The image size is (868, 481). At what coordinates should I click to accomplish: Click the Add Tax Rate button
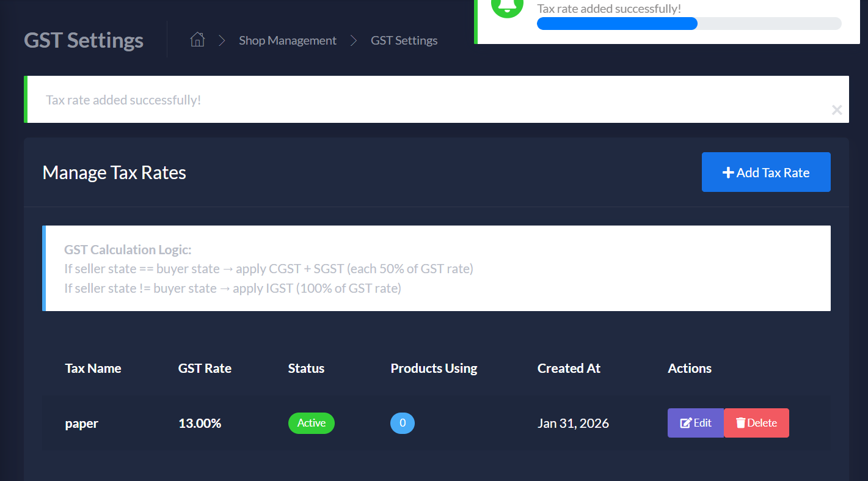765,172
